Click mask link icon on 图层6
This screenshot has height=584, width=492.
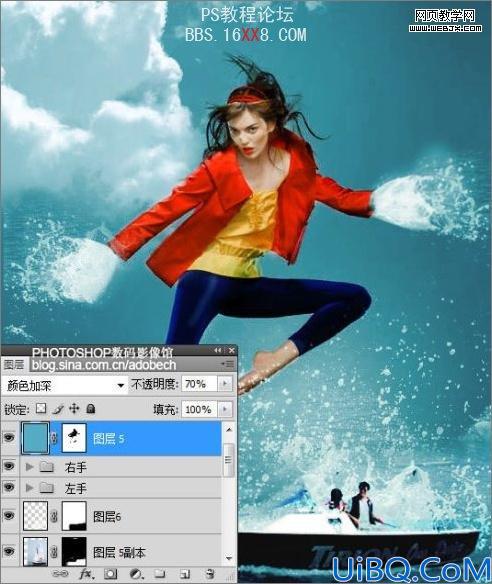pyautogui.click(x=54, y=516)
